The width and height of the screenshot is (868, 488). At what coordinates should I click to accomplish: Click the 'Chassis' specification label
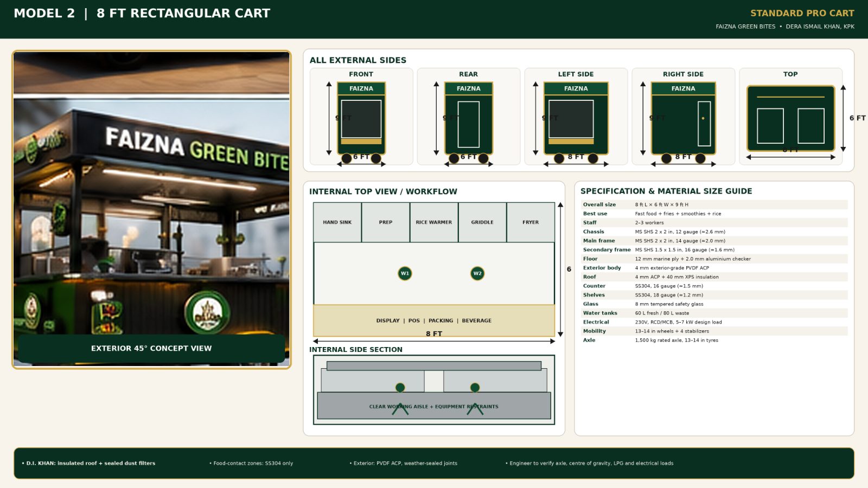pyautogui.click(x=593, y=232)
